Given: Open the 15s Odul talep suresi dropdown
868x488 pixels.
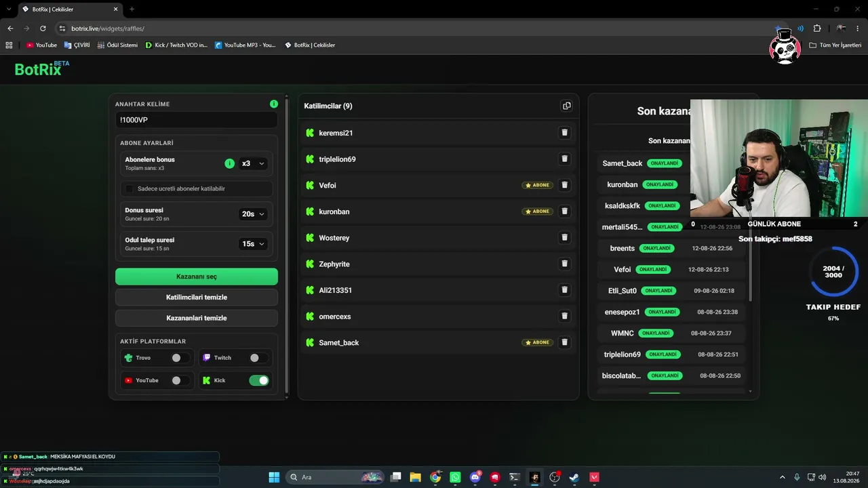Looking at the screenshot, I should point(253,244).
